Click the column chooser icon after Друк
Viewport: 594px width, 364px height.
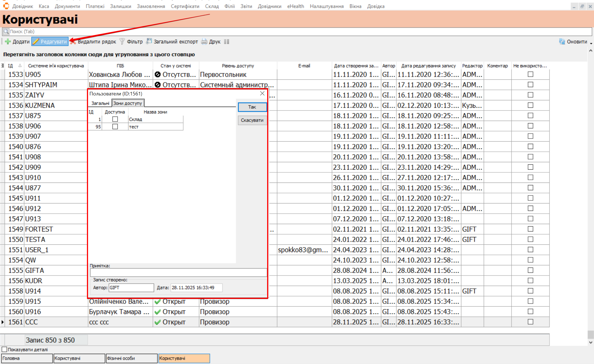pyautogui.click(x=226, y=42)
